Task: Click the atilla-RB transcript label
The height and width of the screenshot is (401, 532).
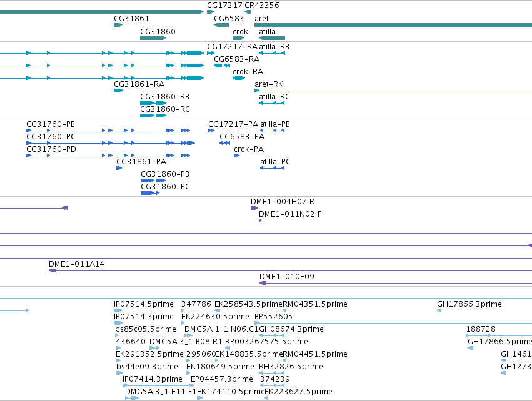Action: (x=274, y=47)
